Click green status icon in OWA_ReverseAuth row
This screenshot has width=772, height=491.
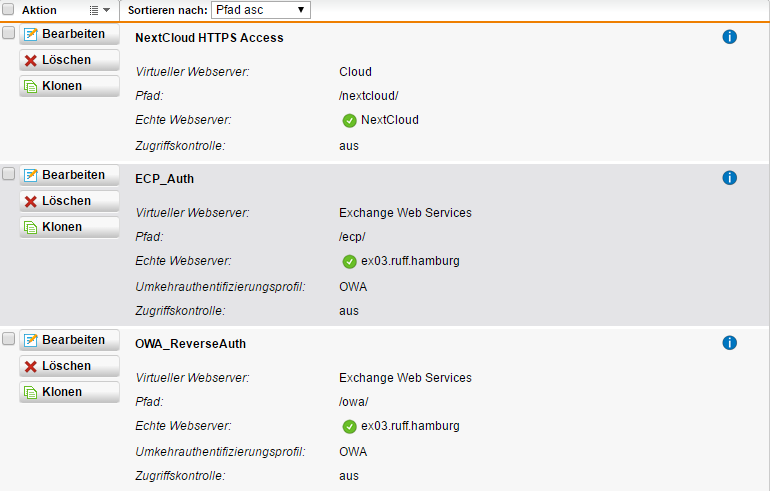349,426
